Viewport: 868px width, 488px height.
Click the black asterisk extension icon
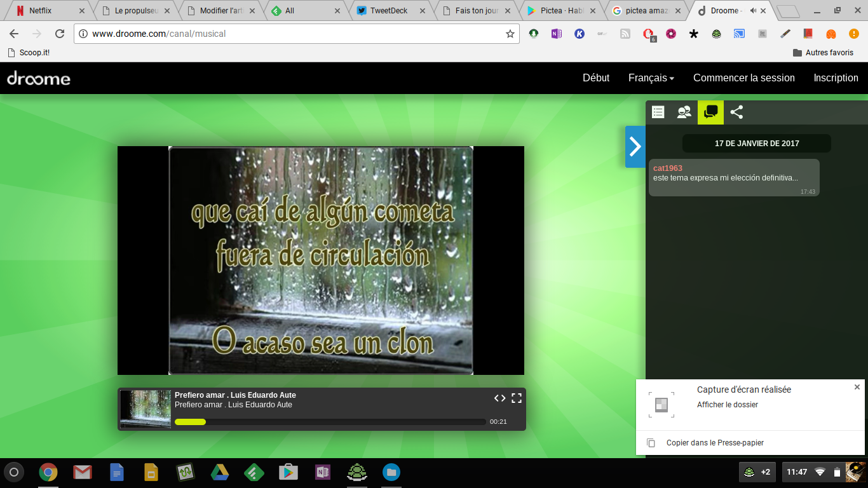pos(694,34)
